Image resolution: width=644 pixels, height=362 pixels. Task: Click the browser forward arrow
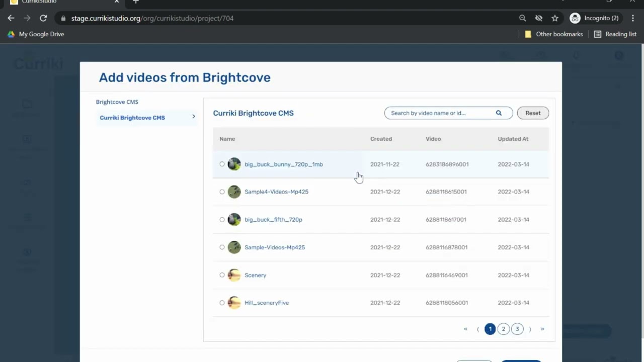point(27,18)
